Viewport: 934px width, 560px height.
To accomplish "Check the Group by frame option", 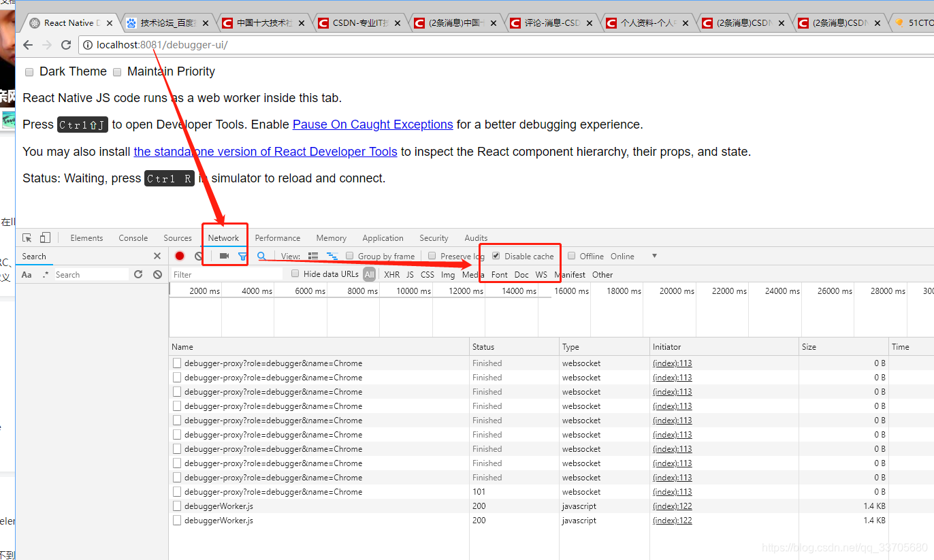I will [350, 256].
